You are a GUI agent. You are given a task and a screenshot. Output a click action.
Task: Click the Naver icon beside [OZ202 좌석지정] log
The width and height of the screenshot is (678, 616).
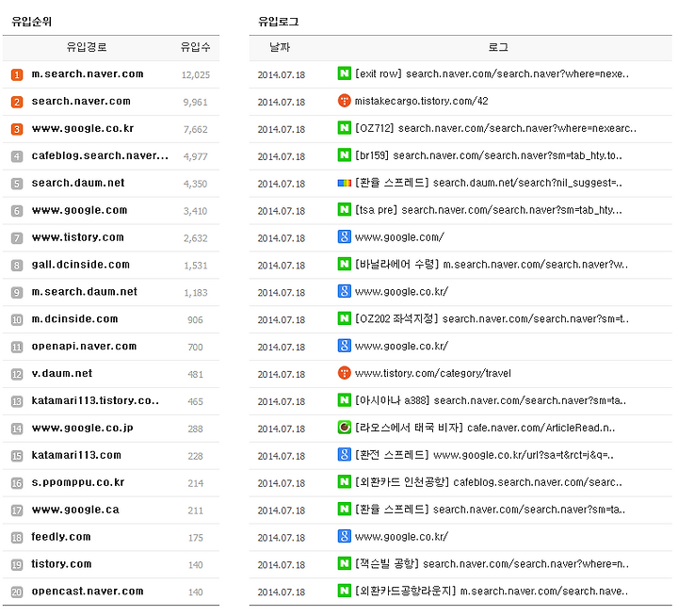pos(345,318)
